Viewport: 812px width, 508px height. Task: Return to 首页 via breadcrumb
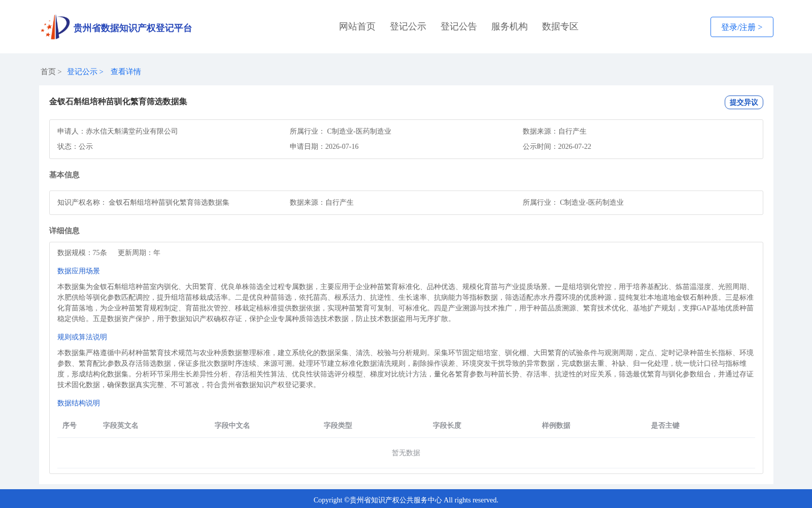tap(48, 72)
